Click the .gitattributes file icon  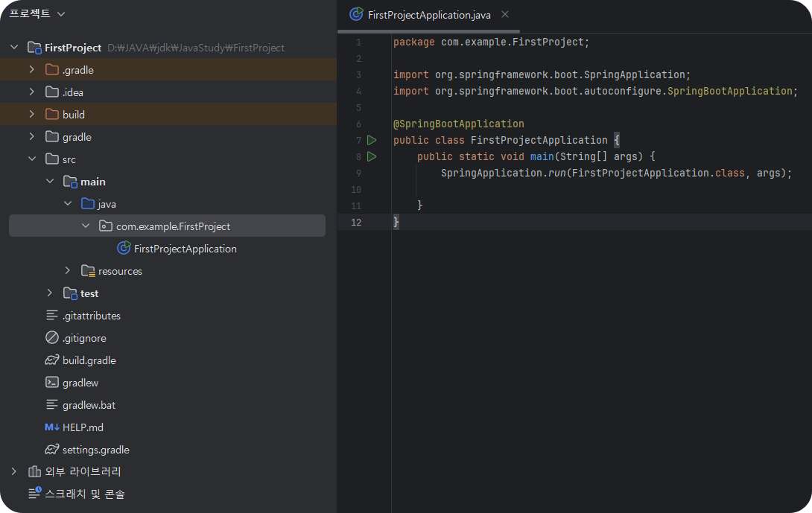pos(52,315)
